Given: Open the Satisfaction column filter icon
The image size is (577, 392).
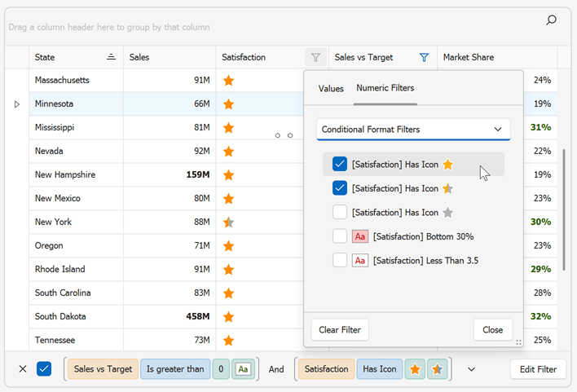Looking at the screenshot, I should [x=315, y=58].
